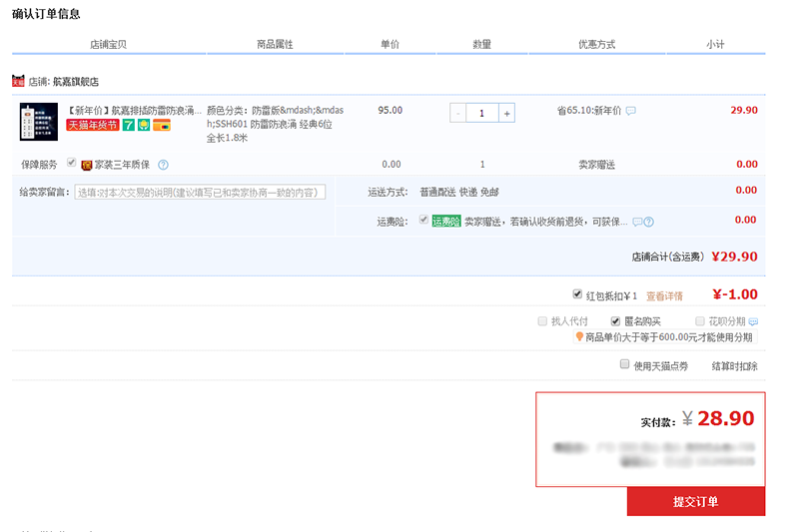
Task: Click the message to seller input field
Action: 200,192
